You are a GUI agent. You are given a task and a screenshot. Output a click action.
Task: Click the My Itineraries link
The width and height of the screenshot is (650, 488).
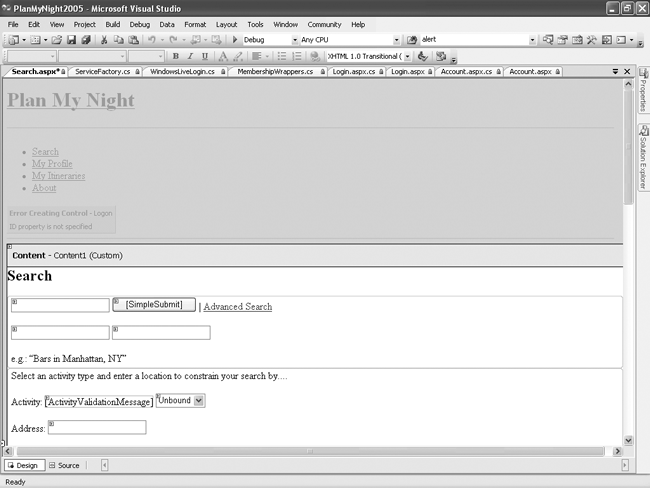click(58, 176)
